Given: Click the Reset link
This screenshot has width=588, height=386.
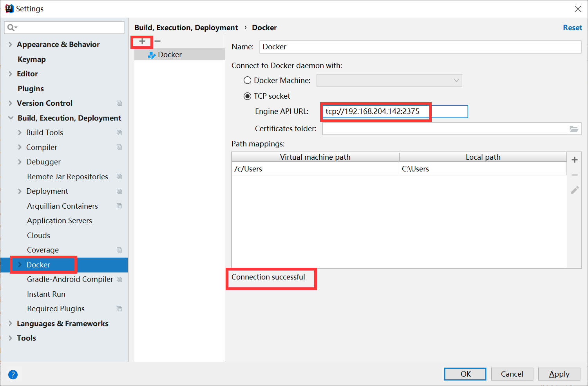Looking at the screenshot, I should pos(572,27).
